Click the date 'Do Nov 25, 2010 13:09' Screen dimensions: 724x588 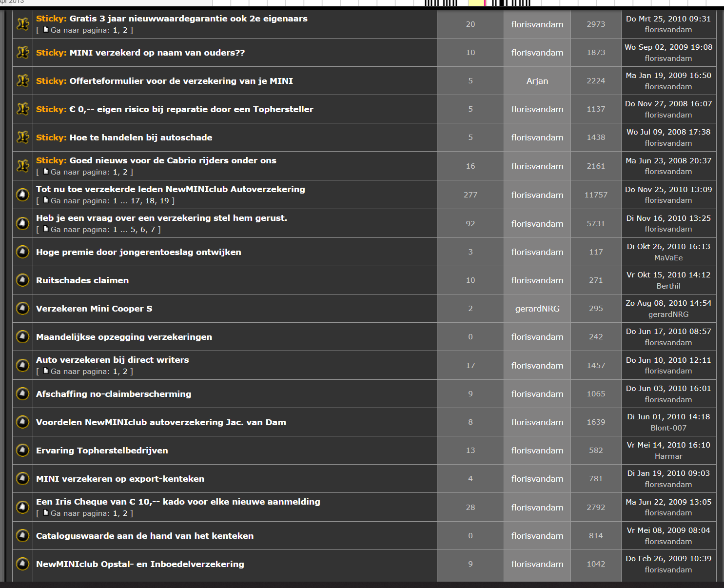pos(668,189)
